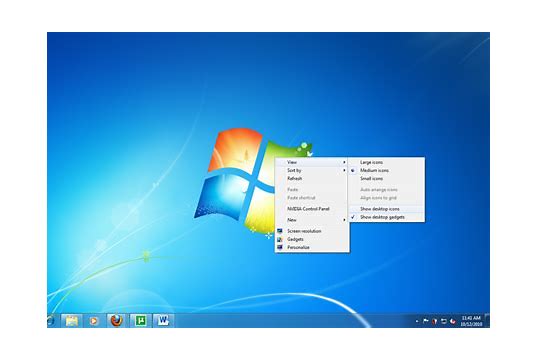Open Screen resolution from context menu
Viewport: 538px width, 360px height.
312,231
